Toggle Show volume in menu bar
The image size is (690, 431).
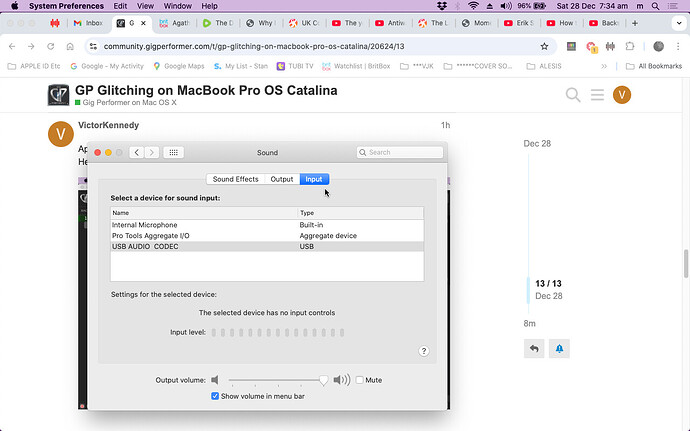(x=215, y=396)
